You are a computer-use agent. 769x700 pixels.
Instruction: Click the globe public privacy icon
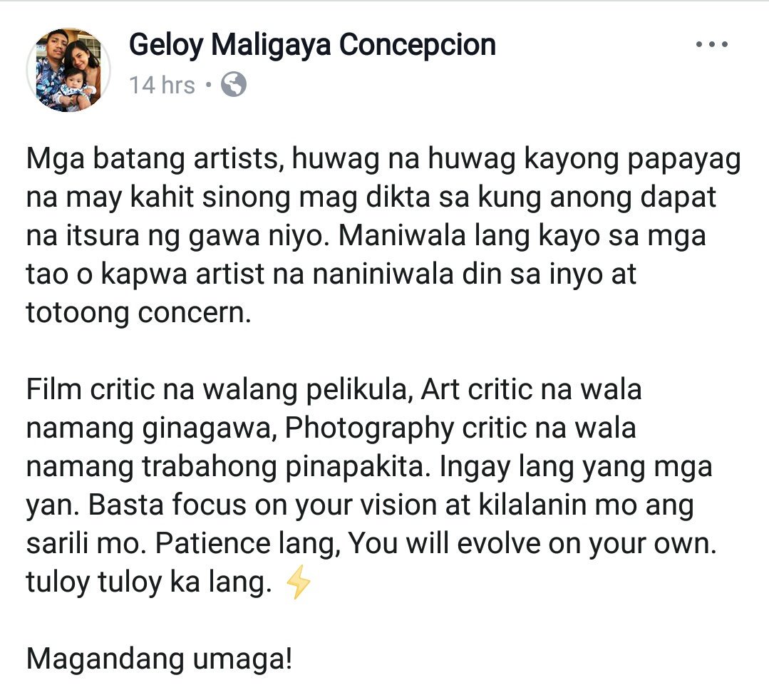(x=234, y=84)
